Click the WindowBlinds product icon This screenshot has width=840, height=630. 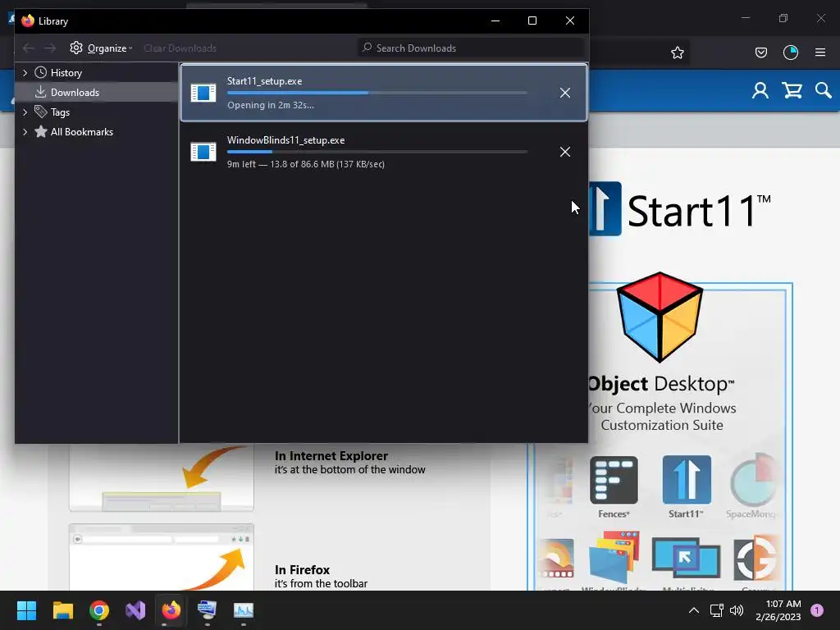(x=614, y=557)
